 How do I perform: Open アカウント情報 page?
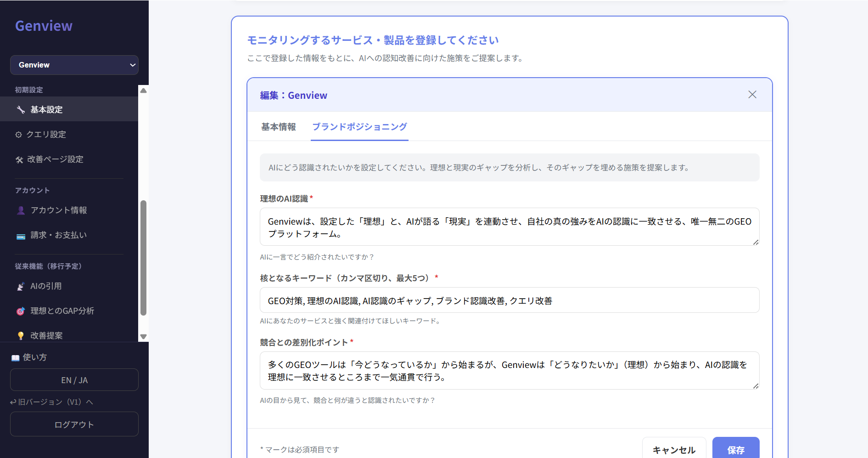click(69, 210)
